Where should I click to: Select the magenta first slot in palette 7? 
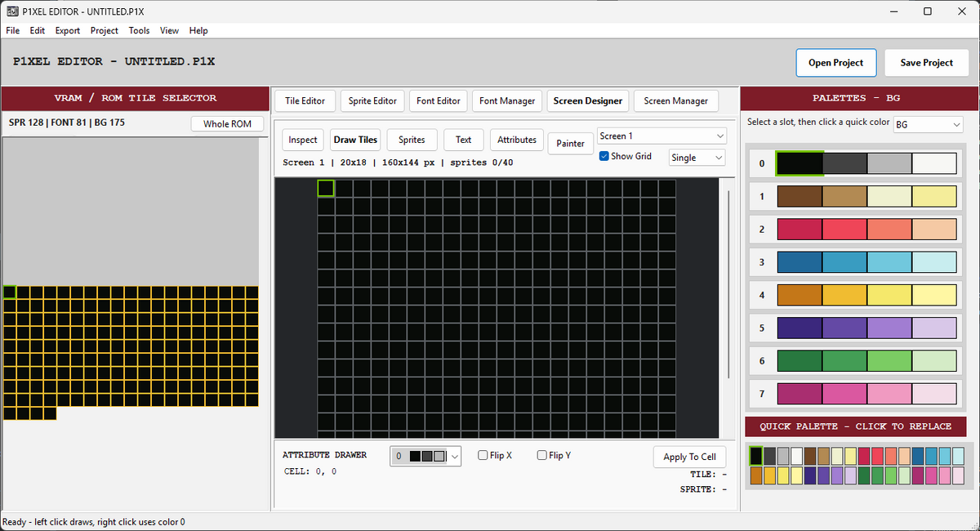(800, 393)
